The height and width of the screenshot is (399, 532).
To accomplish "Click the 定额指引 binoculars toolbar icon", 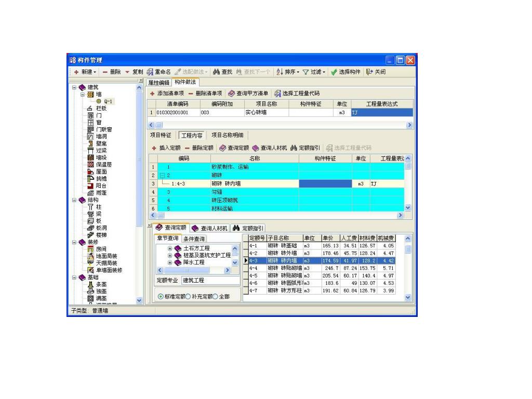I will coord(294,148).
